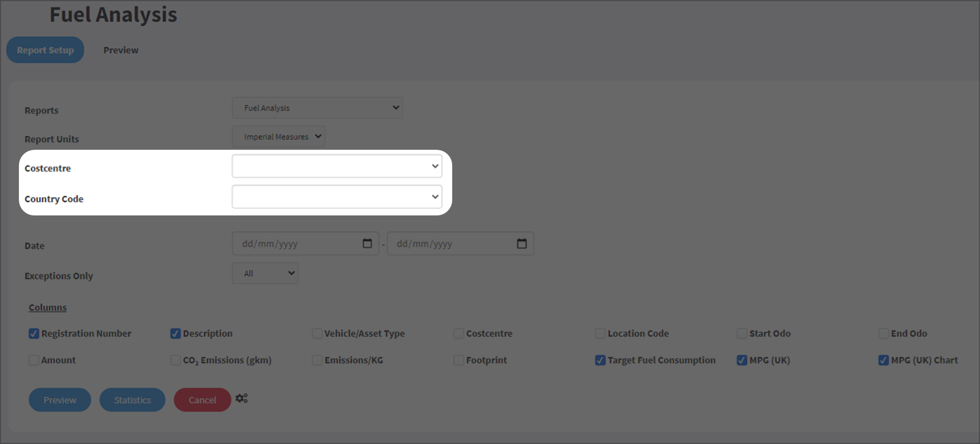Click the red Cancel button
The width and height of the screenshot is (980, 444).
coord(202,400)
